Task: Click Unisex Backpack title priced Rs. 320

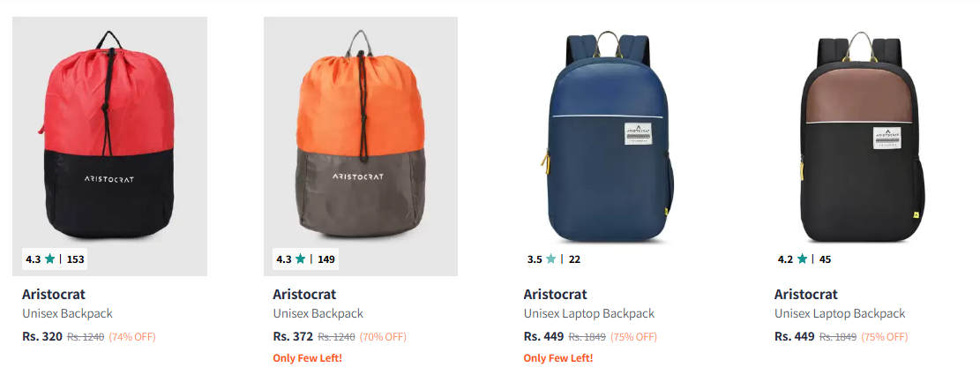Action: tap(67, 313)
